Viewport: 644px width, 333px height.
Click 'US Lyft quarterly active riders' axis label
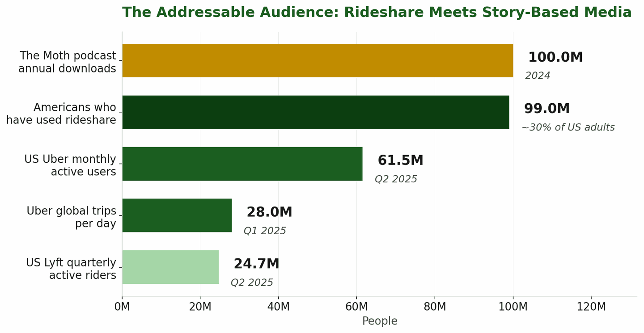click(71, 269)
